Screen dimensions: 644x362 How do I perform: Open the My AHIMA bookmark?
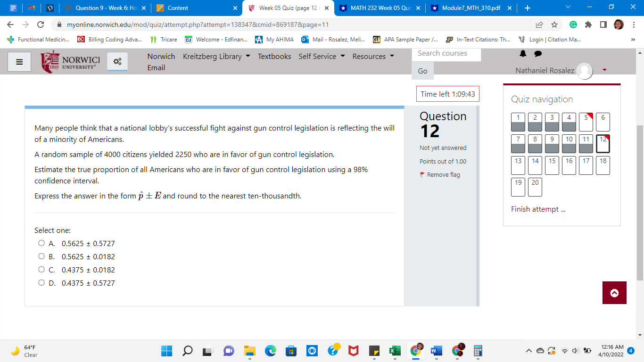coord(274,40)
